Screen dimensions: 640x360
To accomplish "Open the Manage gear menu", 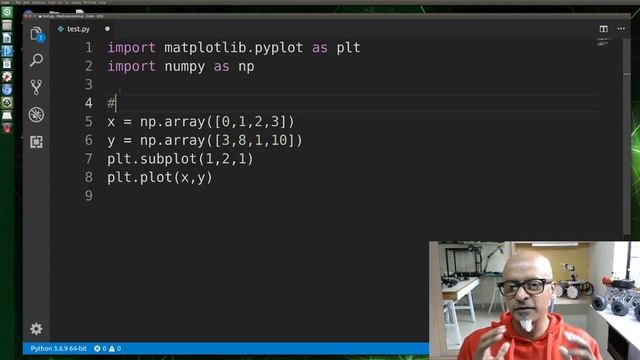I will [x=36, y=329].
